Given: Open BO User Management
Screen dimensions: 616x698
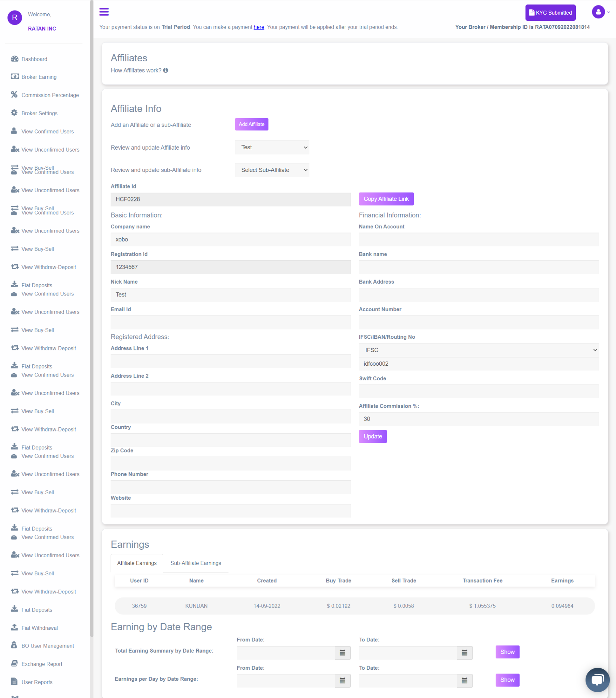Looking at the screenshot, I should pos(47,646).
